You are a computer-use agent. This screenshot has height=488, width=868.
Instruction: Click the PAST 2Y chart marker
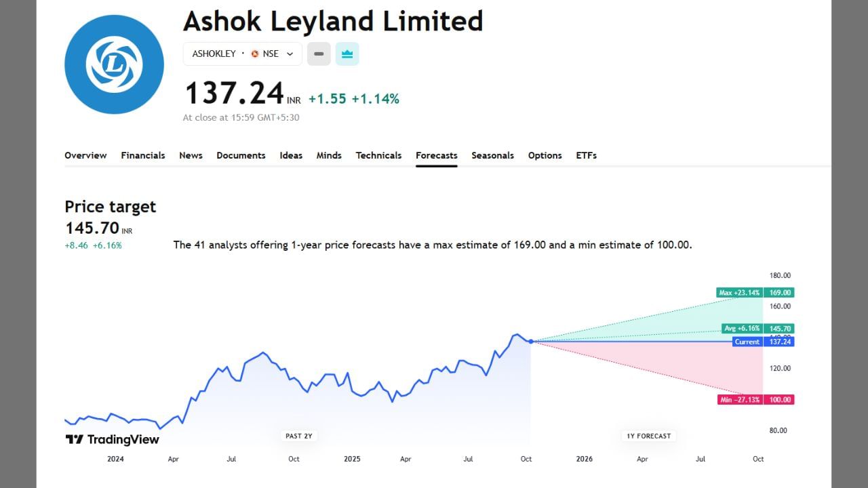click(298, 436)
